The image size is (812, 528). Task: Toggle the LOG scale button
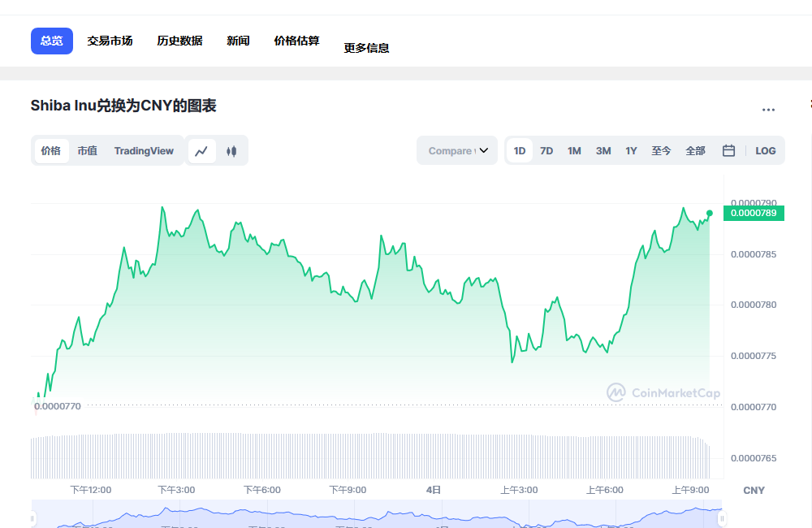[766, 151]
